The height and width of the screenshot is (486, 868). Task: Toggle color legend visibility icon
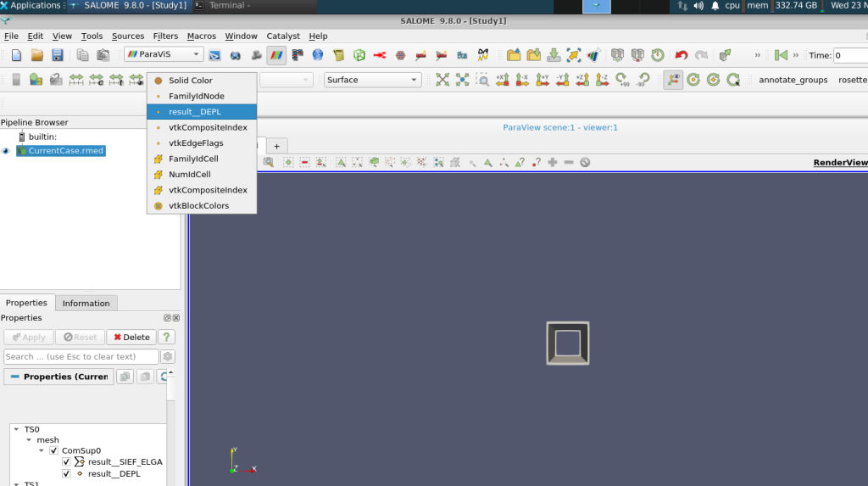16,80
